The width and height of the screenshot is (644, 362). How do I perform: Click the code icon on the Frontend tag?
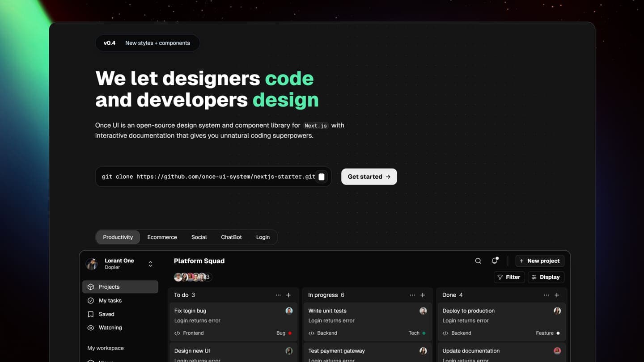pyautogui.click(x=178, y=333)
